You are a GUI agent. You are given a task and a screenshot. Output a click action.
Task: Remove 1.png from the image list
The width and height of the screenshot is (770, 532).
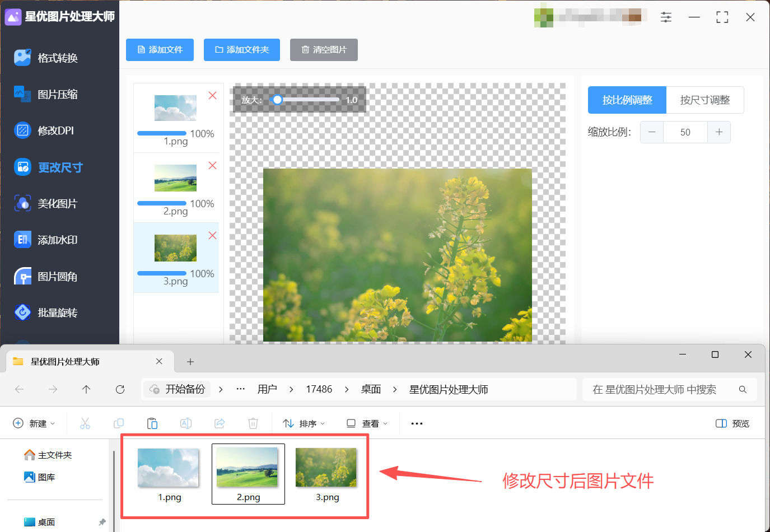point(212,96)
